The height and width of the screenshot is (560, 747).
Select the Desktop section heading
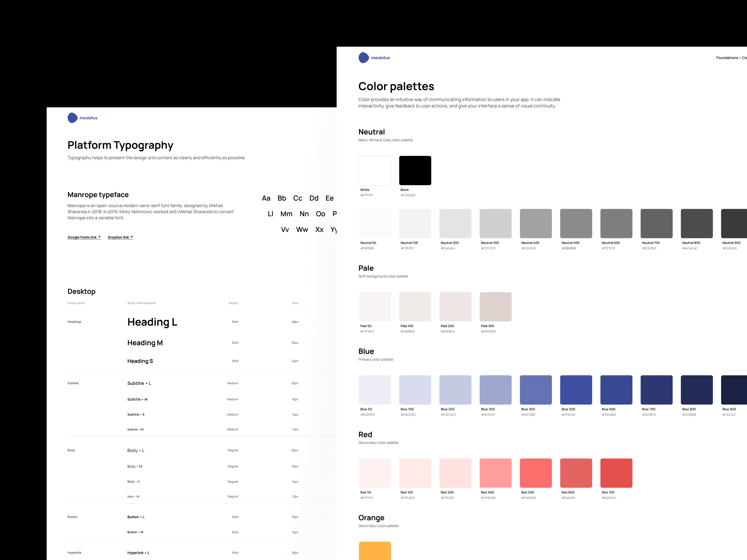click(x=81, y=291)
